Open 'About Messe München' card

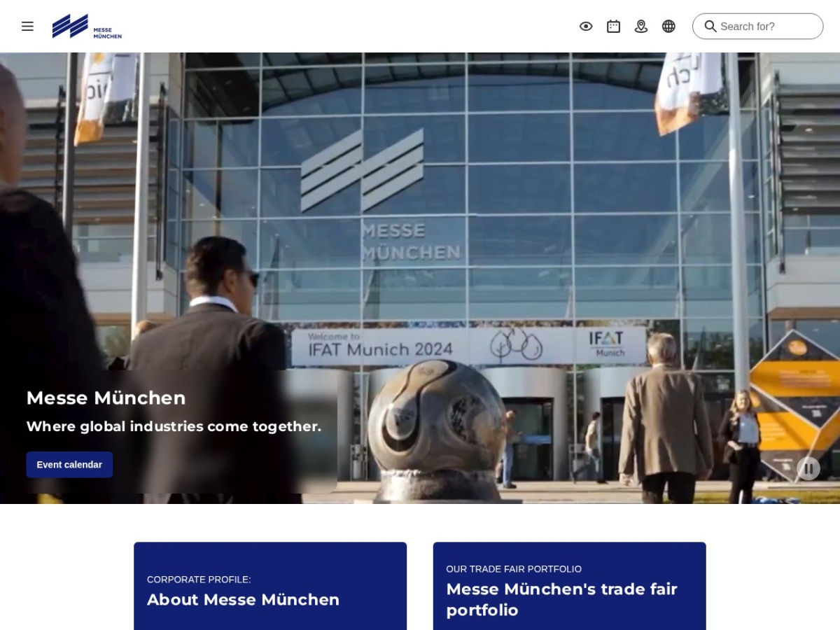270,586
